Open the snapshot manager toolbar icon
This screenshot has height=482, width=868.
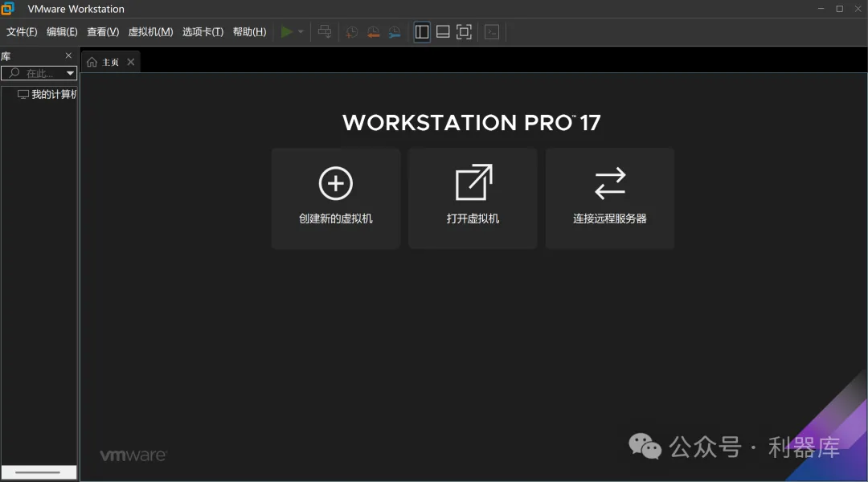[394, 32]
